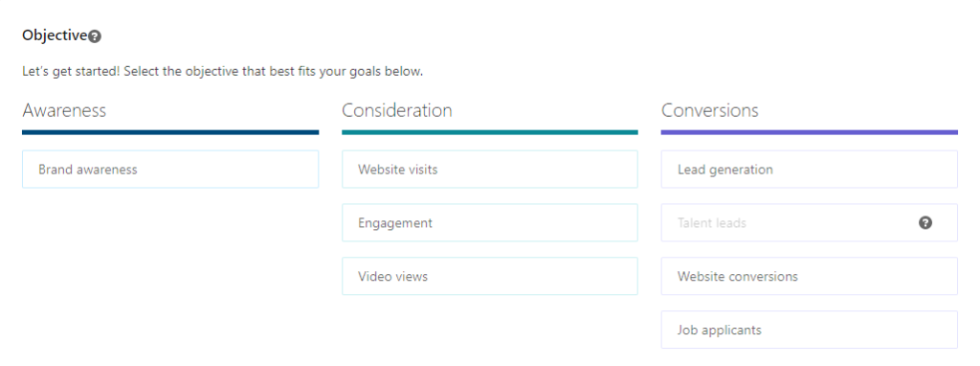This screenshot has width=980, height=366.
Task: Click the help icon beside Objective
Action: coord(95,37)
